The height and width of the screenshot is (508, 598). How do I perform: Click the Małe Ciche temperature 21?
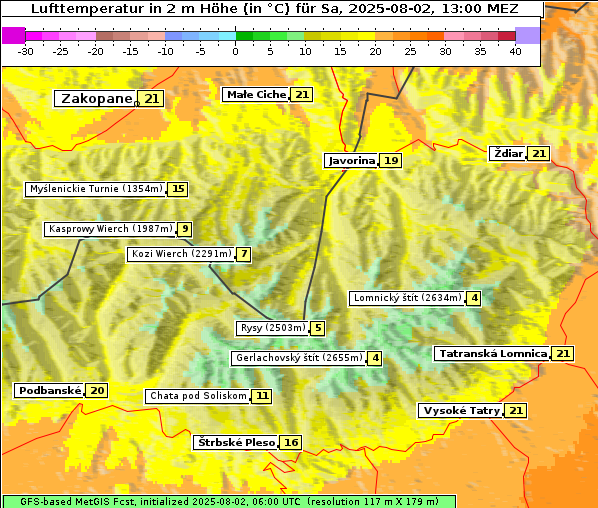click(302, 95)
